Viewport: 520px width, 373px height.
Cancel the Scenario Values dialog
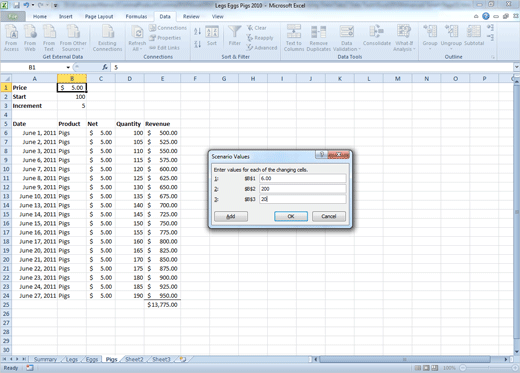point(329,216)
